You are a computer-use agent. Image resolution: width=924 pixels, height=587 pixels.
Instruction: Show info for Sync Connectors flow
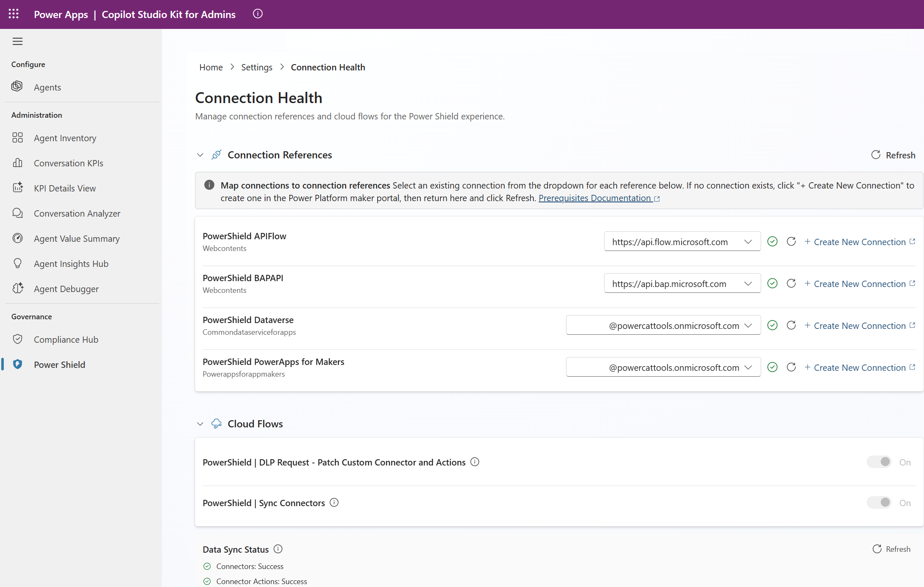tap(334, 502)
